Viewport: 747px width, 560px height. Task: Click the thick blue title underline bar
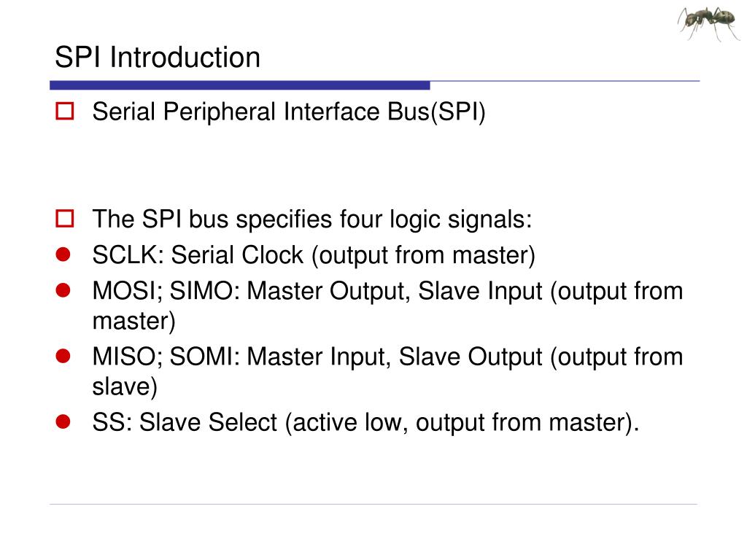[239, 85]
